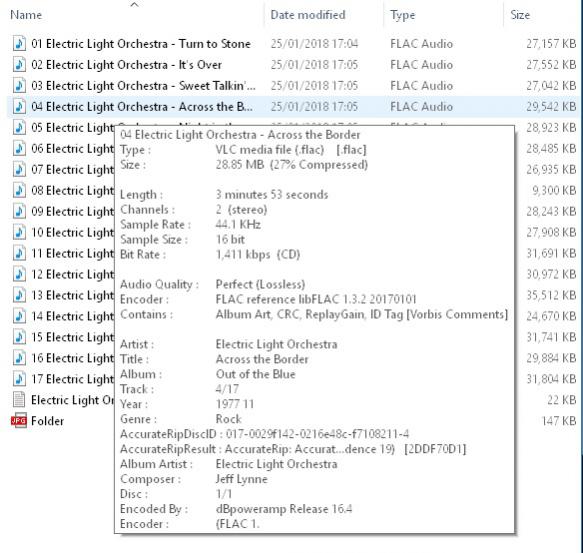The image size is (583, 553).
Task: Select the 08 Electric Light file name
Action: tap(73, 190)
